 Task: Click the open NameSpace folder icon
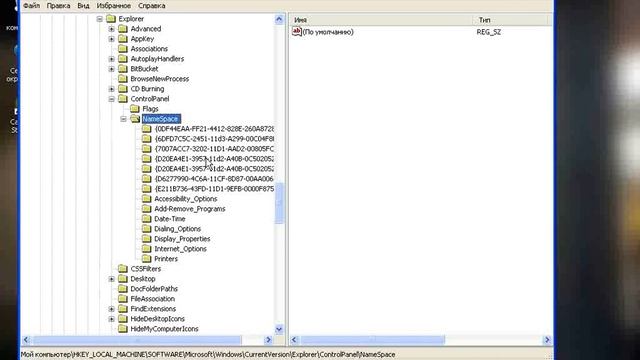point(135,119)
